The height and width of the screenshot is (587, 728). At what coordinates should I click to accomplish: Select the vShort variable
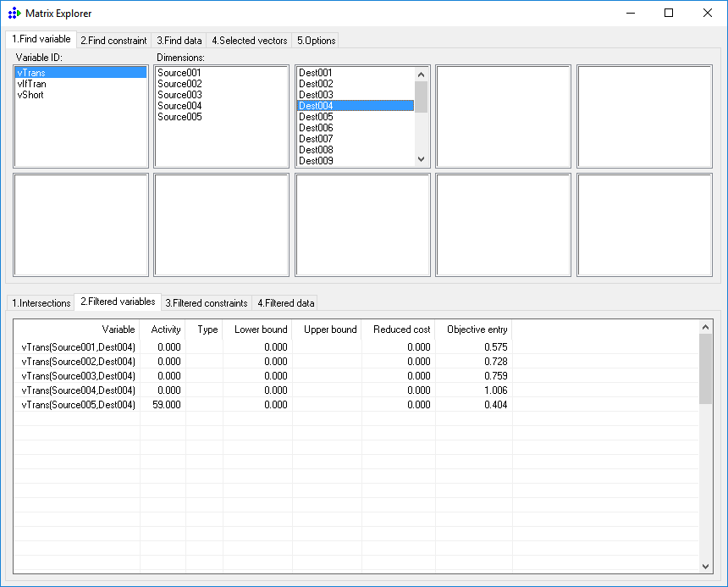[x=30, y=95]
